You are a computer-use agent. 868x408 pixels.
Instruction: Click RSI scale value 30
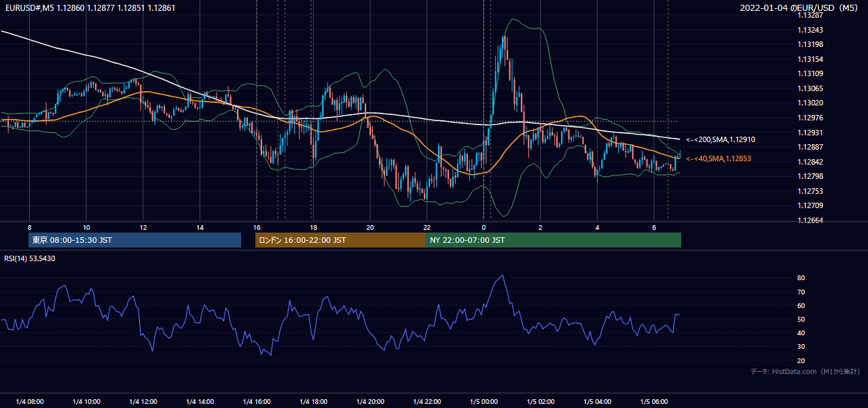click(x=801, y=347)
